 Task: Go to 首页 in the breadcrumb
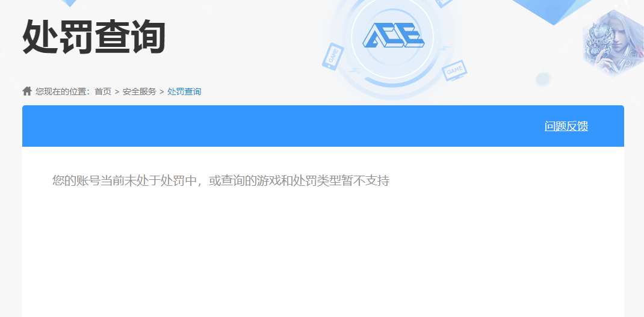tap(103, 91)
